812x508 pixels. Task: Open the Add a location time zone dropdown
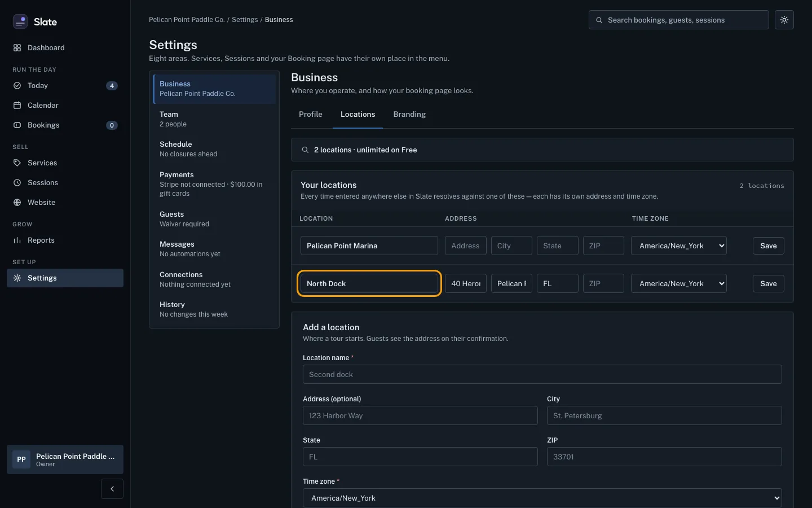[542, 498]
